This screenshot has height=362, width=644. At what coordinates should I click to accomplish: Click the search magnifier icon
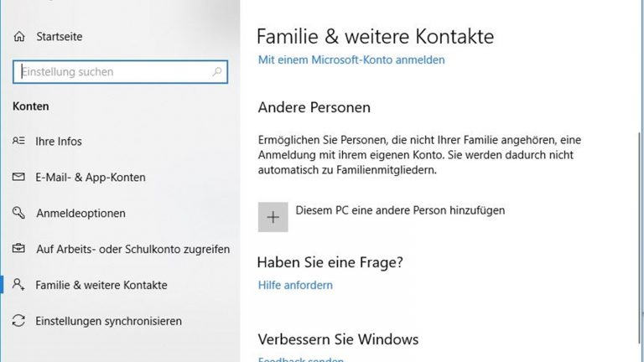point(217,72)
